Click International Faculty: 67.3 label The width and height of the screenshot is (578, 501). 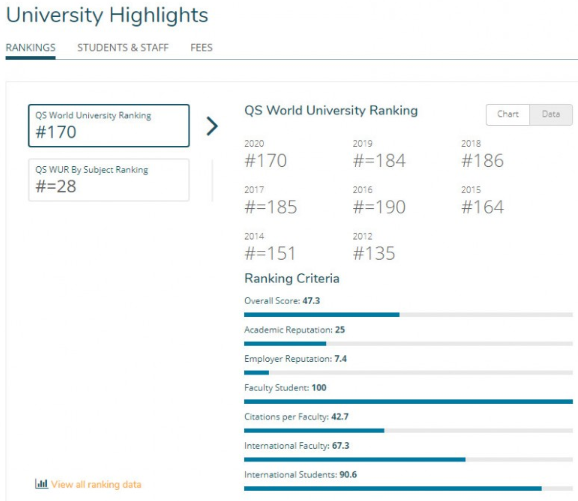tap(297, 446)
